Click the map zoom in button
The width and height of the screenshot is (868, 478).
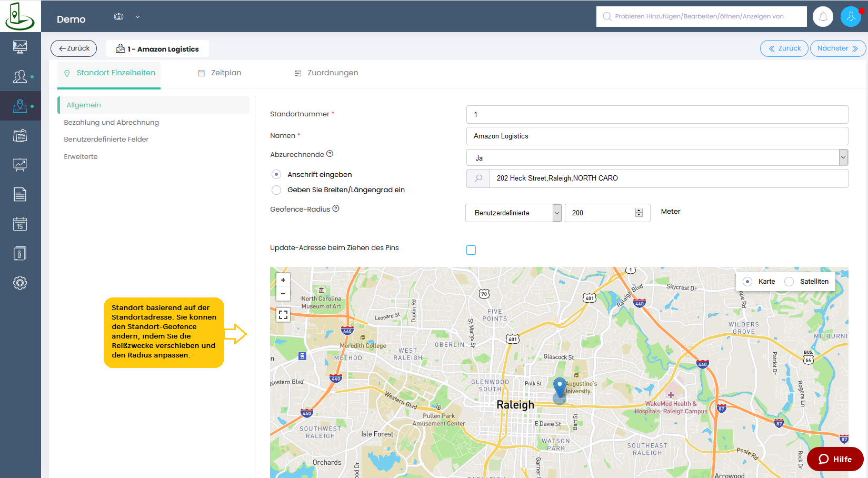pyautogui.click(x=283, y=280)
